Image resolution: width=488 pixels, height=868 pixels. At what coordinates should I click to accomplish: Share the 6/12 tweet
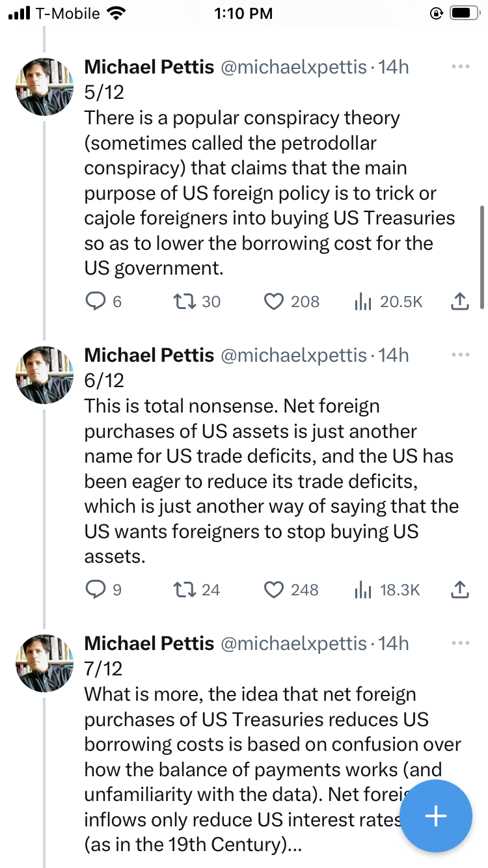(x=459, y=590)
